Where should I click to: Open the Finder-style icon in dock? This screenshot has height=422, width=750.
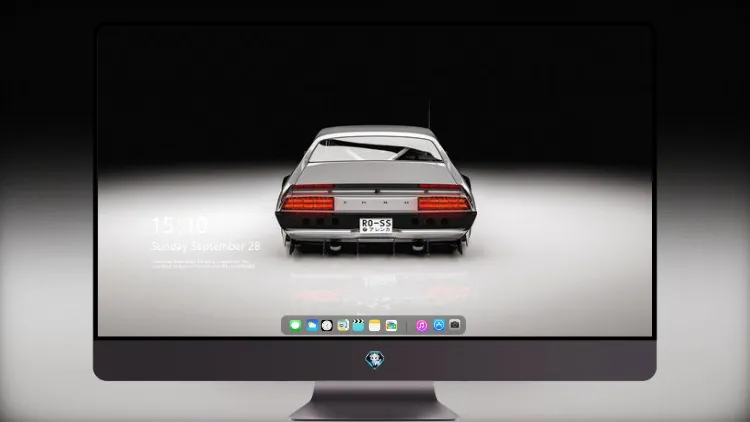coord(342,325)
